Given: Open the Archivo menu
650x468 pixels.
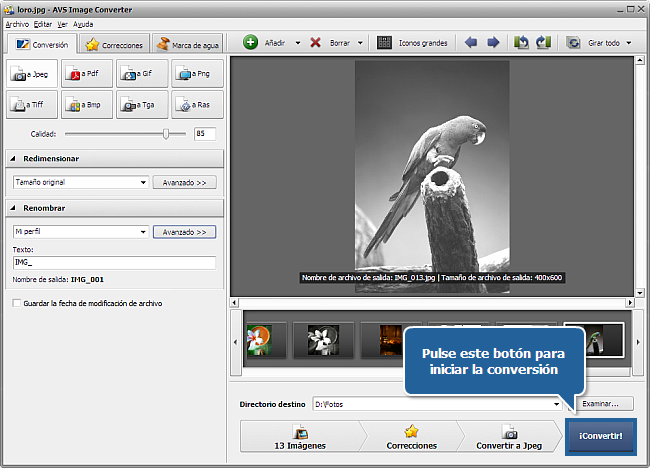Looking at the screenshot, I should pos(17,23).
